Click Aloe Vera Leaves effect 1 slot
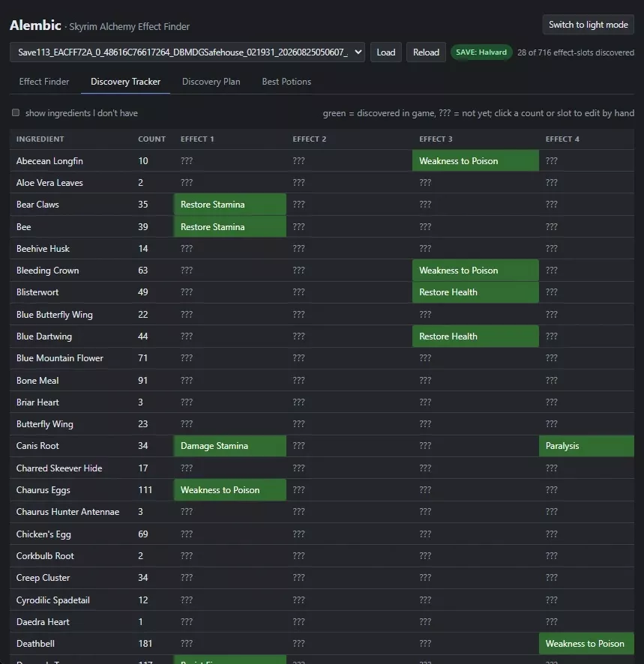 187,183
